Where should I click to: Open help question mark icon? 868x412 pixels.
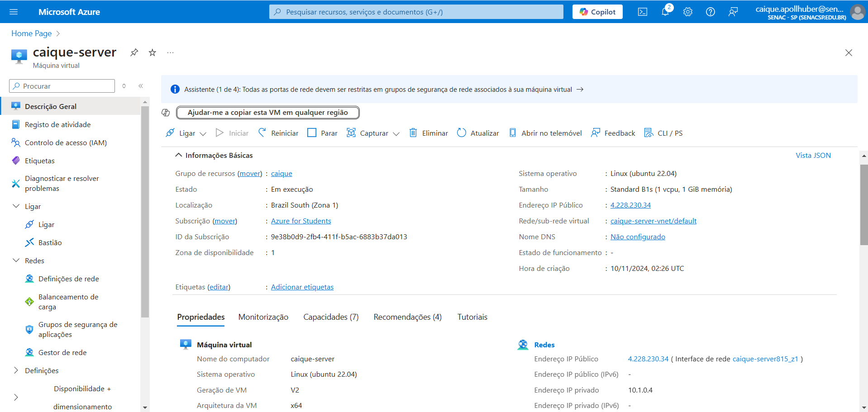(711, 12)
